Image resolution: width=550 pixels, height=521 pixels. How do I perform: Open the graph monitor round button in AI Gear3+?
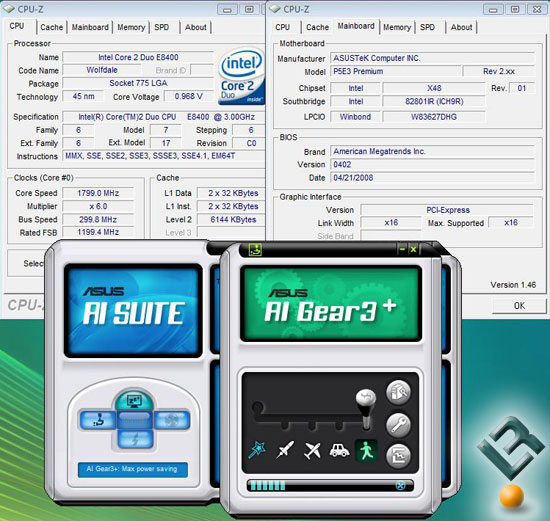coord(398,456)
